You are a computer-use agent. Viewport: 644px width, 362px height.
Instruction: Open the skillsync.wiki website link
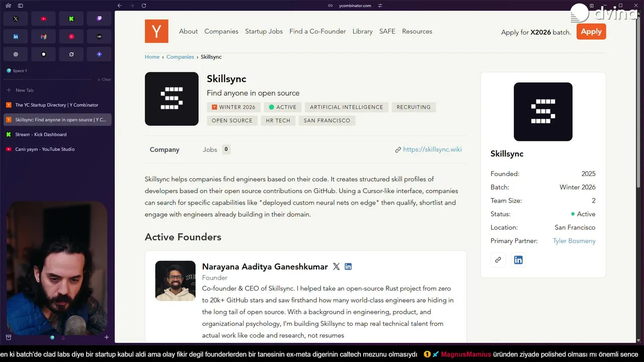click(x=432, y=149)
